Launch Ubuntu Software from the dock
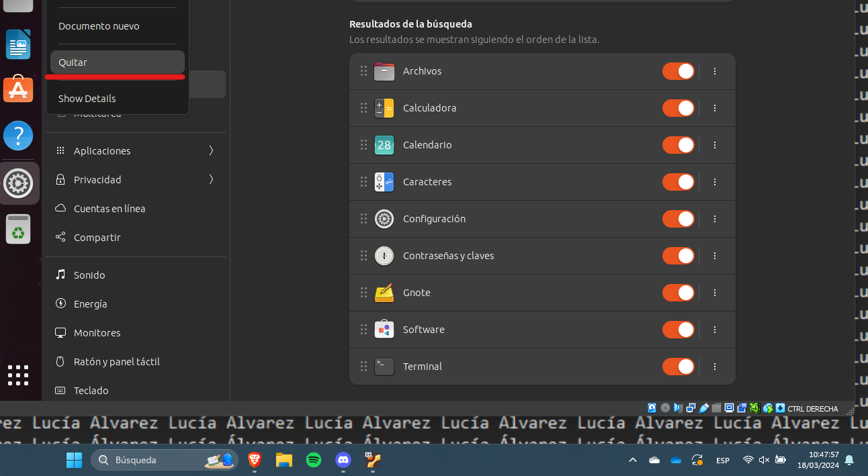This screenshot has height=476, width=868. [x=18, y=89]
